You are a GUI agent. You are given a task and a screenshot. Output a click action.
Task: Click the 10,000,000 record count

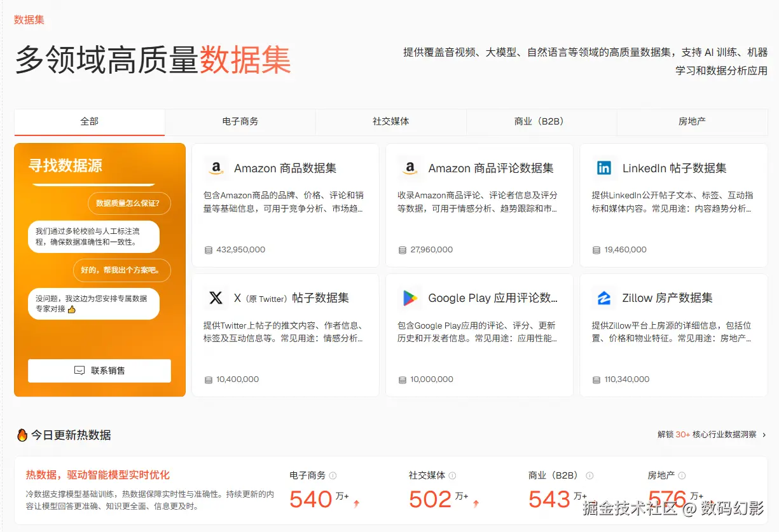432,379
